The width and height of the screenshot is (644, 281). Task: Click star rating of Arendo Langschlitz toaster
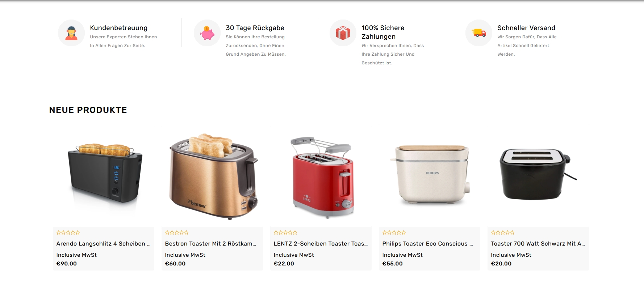coord(68,233)
